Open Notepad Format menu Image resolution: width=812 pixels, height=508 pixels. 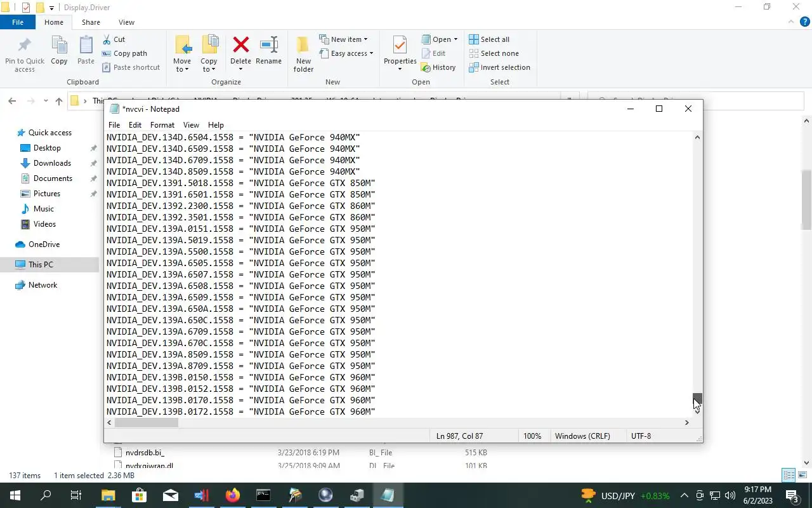(x=162, y=125)
